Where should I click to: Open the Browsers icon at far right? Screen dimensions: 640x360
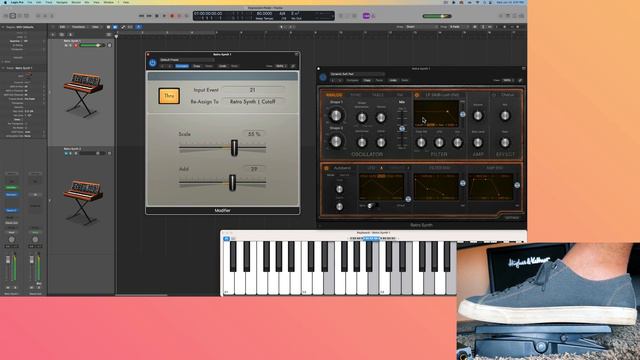pyautogui.click(x=522, y=16)
